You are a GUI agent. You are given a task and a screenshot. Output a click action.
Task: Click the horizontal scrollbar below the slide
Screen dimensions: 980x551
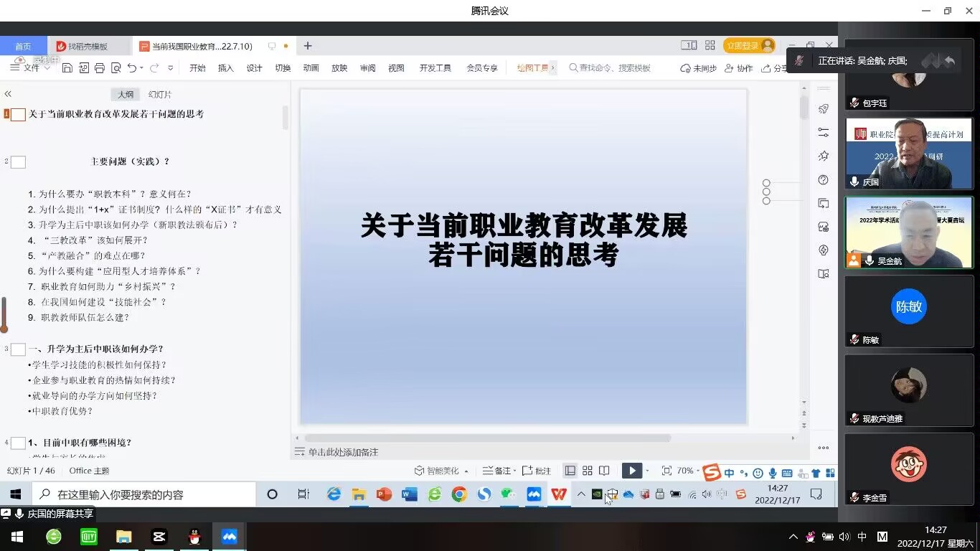(487, 438)
